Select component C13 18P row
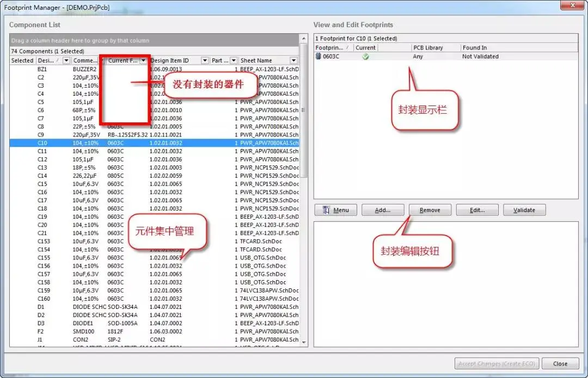The image size is (588, 378). click(x=155, y=168)
